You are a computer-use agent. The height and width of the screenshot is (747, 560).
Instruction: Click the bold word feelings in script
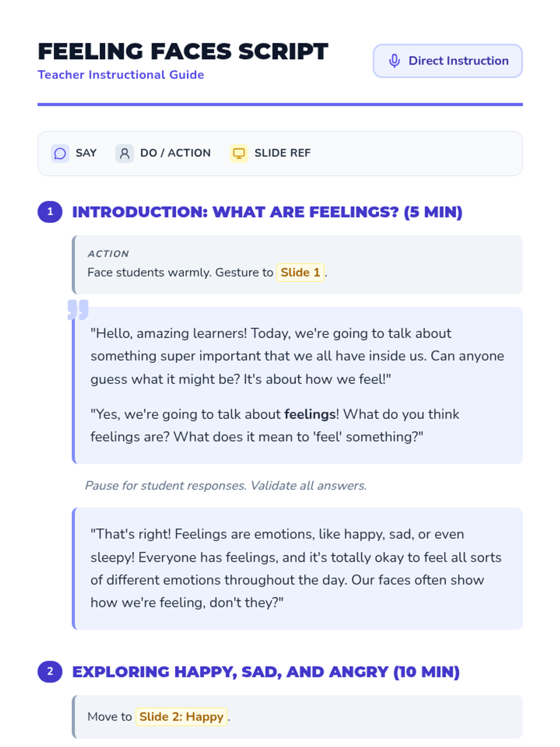pyautogui.click(x=310, y=414)
